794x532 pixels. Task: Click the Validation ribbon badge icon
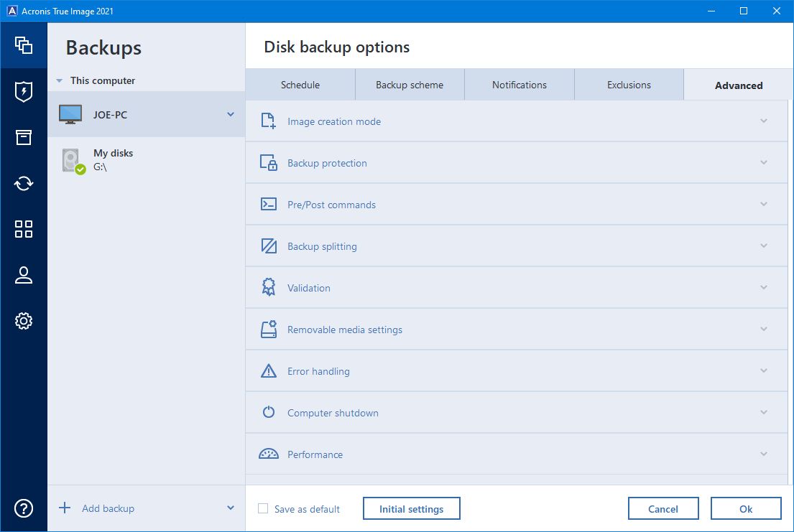pos(269,287)
